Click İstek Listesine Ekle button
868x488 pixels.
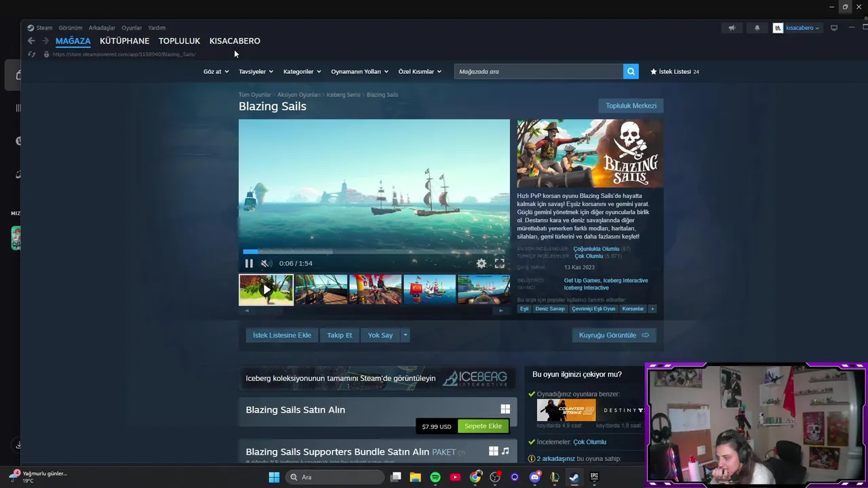282,335
